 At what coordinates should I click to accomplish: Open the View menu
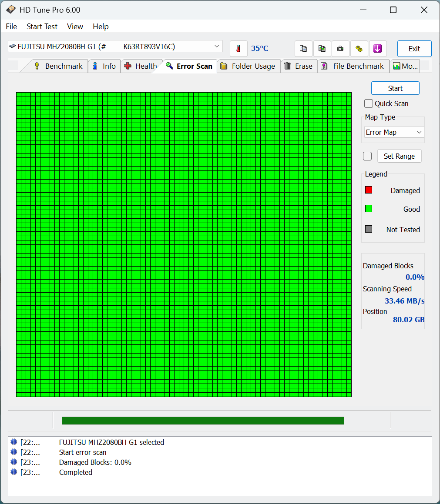point(75,27)
